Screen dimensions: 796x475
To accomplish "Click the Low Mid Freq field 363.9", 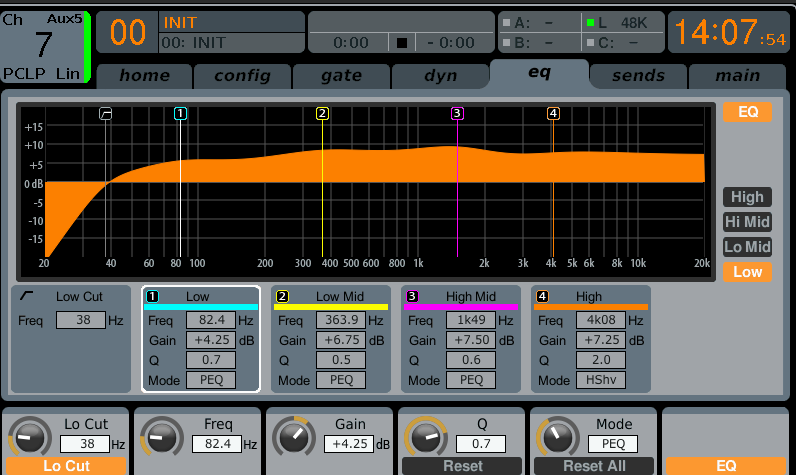I will coord(341,320).
